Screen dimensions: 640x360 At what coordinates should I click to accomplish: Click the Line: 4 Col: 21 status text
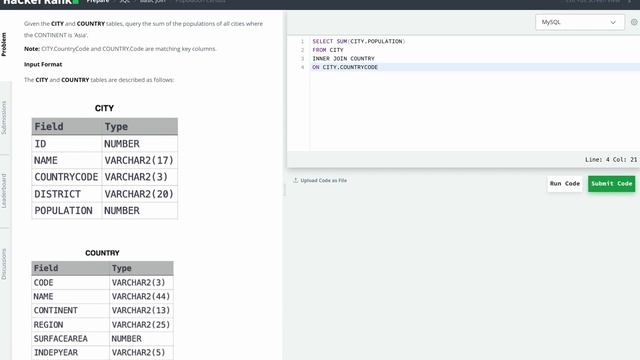tap(611, 160)
